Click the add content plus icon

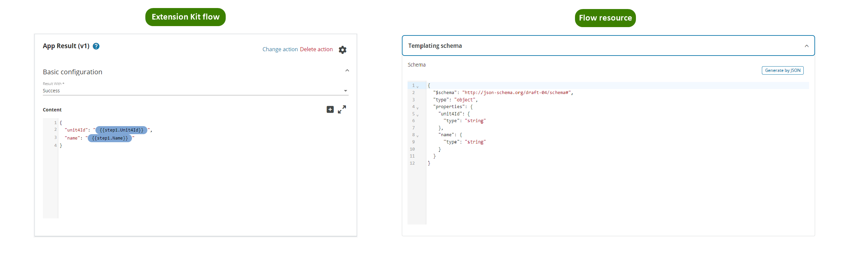(x=330, y=109)
